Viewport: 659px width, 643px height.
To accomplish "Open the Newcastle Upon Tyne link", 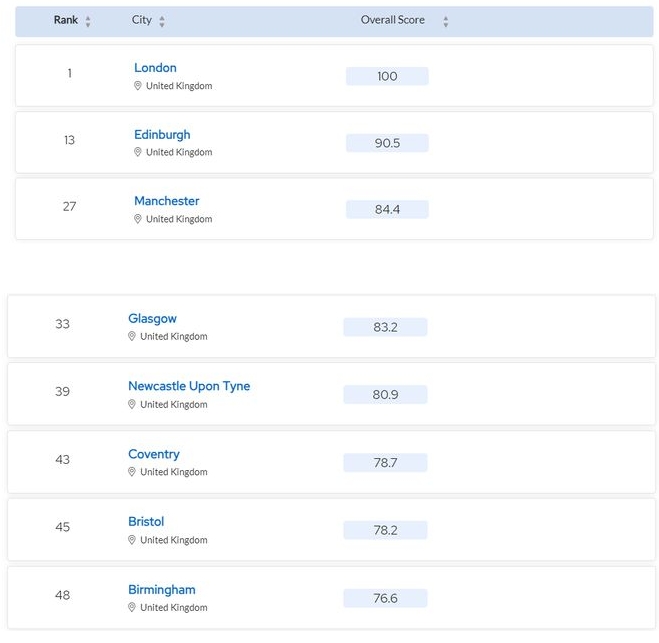I will (x=189, y=386).
